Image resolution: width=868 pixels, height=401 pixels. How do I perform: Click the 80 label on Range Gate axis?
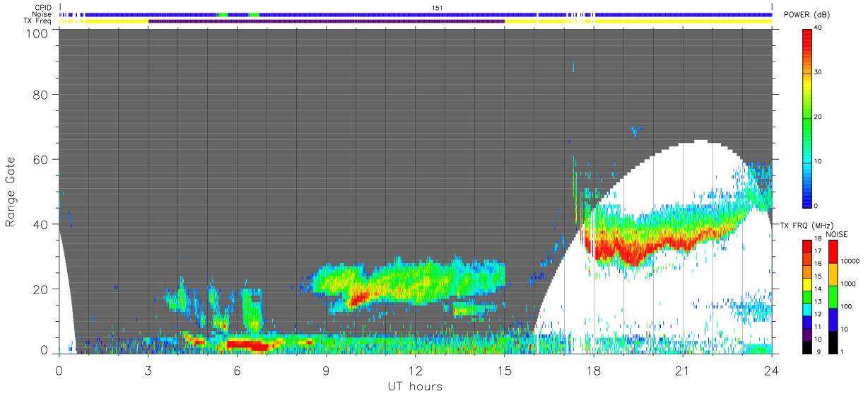[x=41, y=94]
